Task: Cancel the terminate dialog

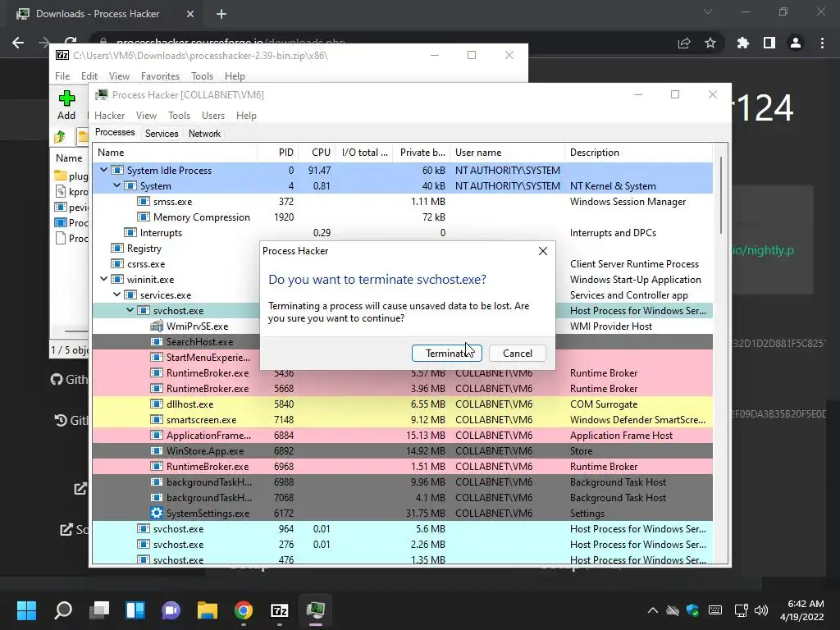Action: tap(518, 353)
